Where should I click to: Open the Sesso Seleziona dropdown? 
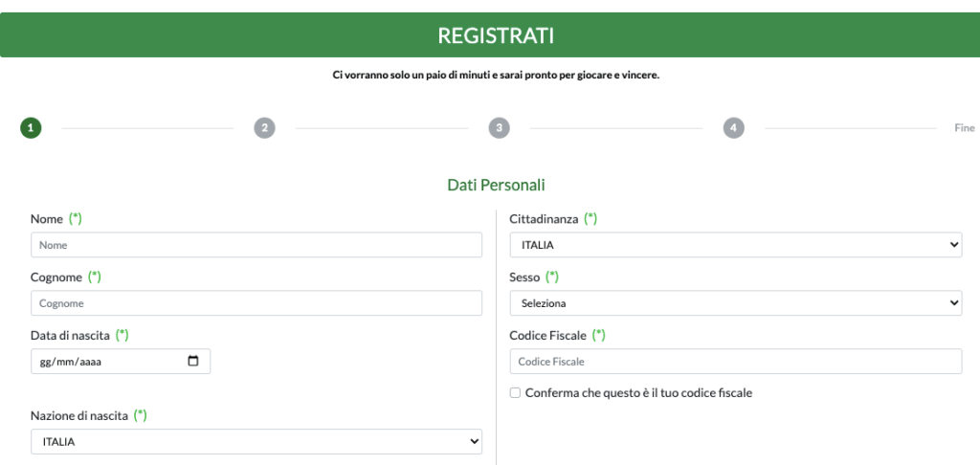pos(736,303)
